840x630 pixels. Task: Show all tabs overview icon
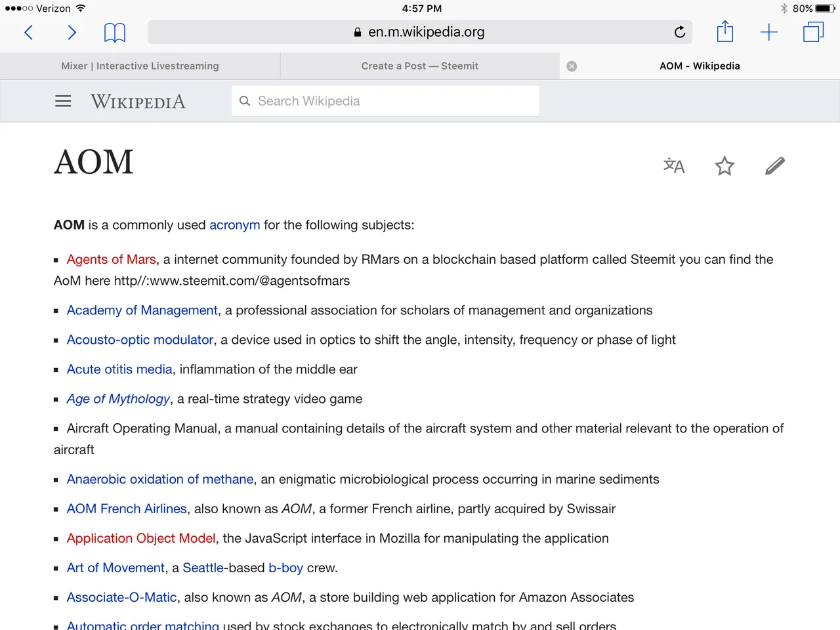coord(813,31)
